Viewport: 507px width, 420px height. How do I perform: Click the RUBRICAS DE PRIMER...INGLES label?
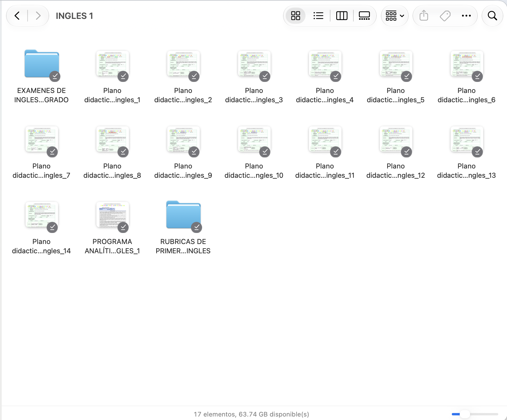click(183, 246)
